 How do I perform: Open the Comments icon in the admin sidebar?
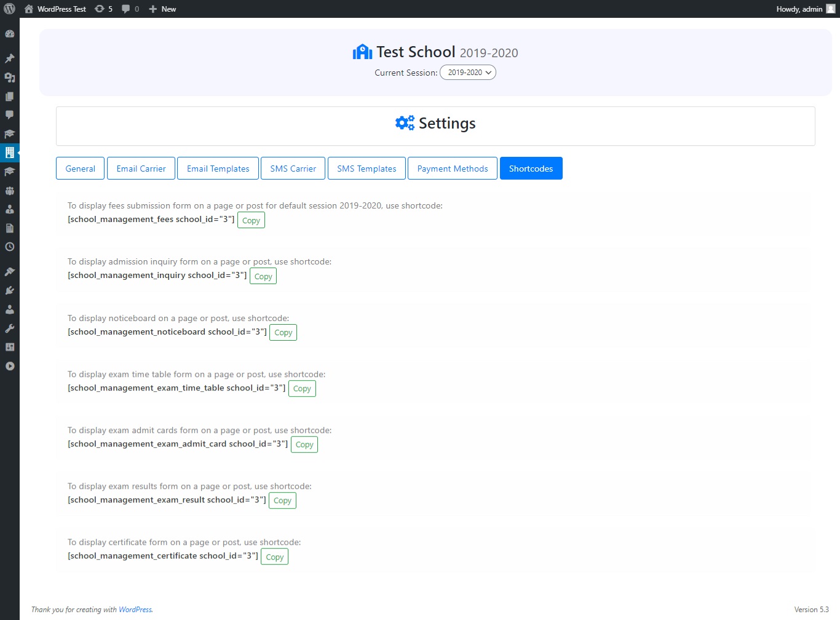click(x=9, y=114)
